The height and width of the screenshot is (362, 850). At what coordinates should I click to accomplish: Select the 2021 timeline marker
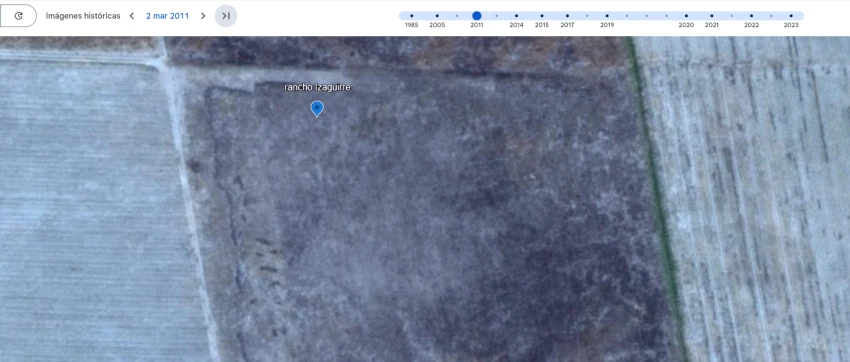click(712, 16)
